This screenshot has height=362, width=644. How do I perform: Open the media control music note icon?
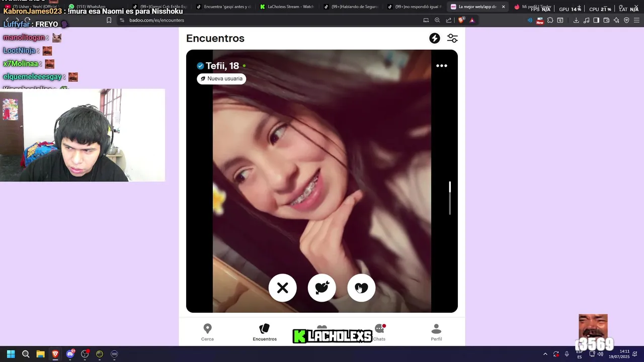coord(586,20)
